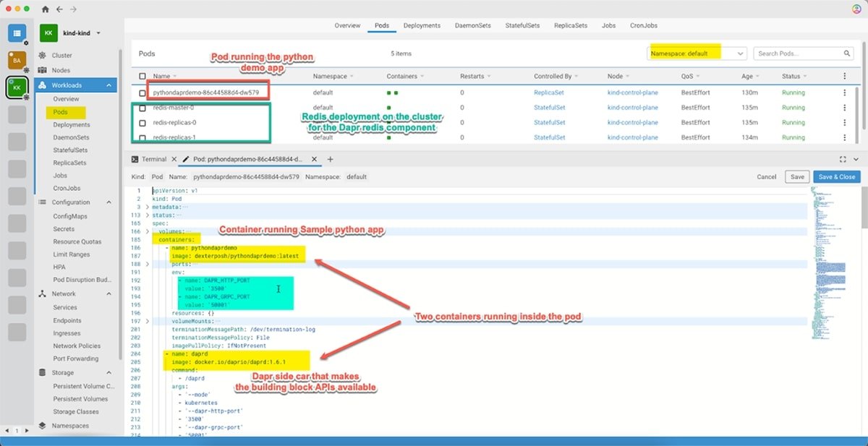Open the user account icon at top right

[x=856, y=9]
